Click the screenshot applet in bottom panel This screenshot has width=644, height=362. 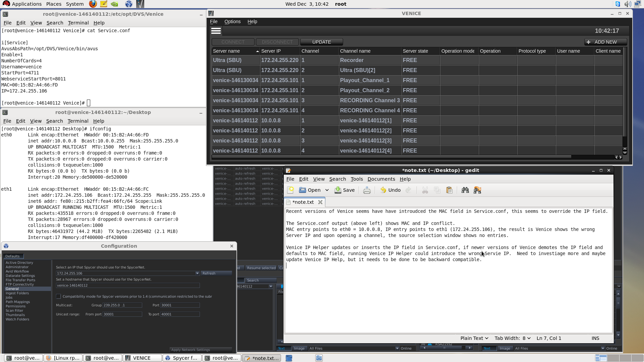(x=319, y=358)
